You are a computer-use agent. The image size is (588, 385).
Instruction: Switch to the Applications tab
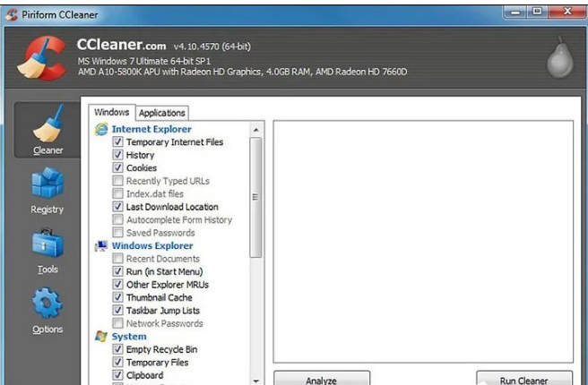pos(162,113)
